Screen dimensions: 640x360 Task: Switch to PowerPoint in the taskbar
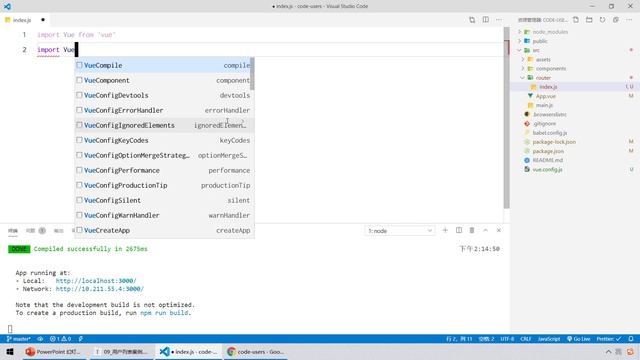coord(53,351)
